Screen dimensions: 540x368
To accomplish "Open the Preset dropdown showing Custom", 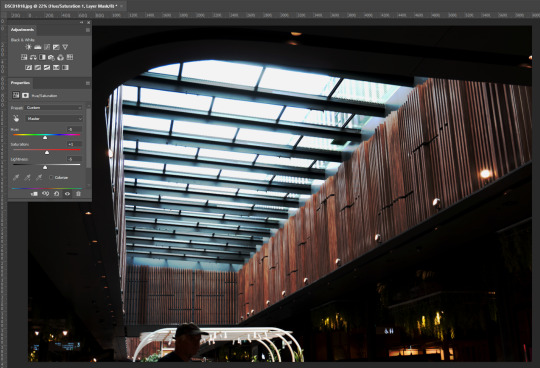I will [54, 108].
